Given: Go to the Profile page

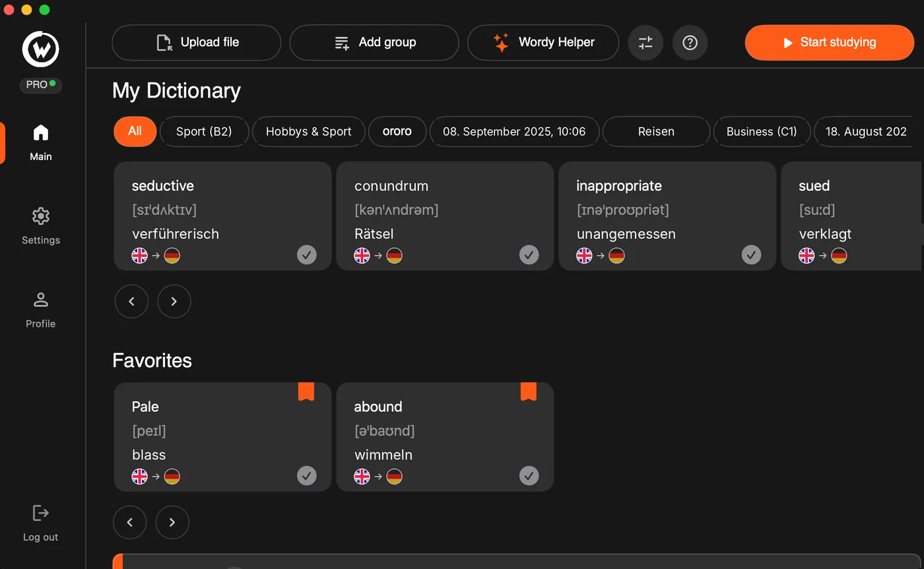Looking at the screenshot, I should [x=40, y=310].
